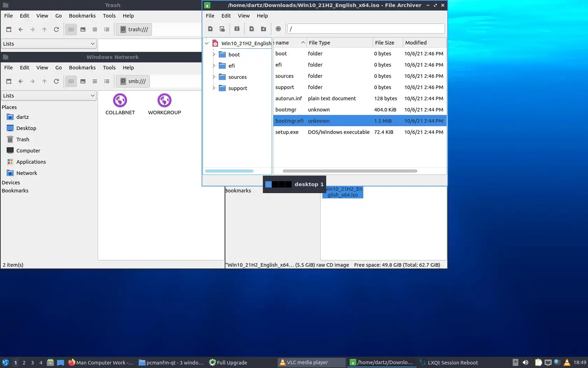This screenshot has height=368, width=588.
Task: Open the File menu in File Archiver
Action: [x=210, y=16]
